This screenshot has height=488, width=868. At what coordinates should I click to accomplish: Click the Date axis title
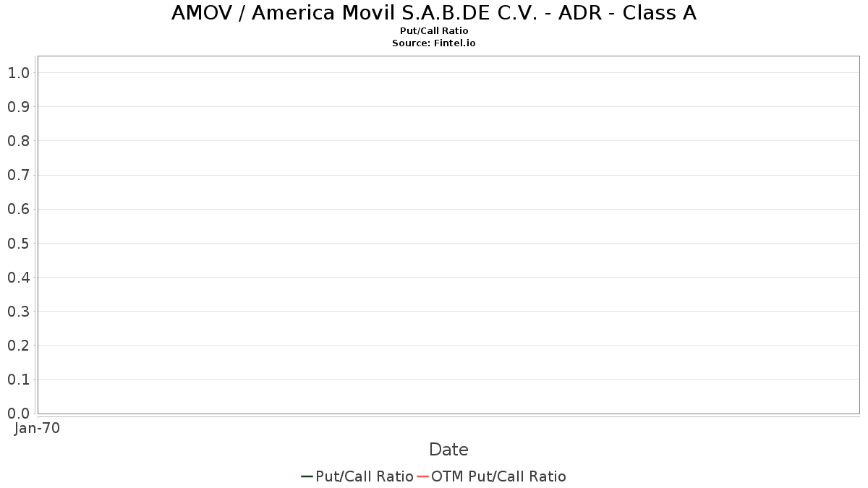[x=448, y=450]
